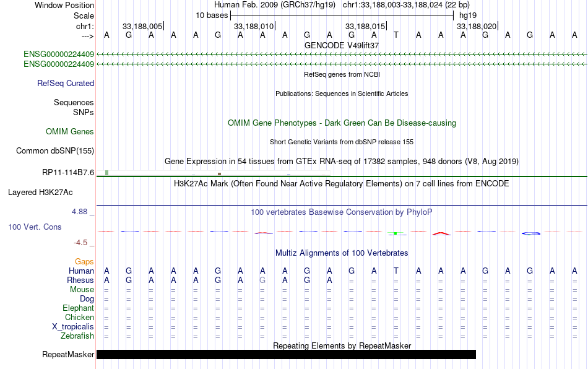588x369 pixels.
Task: Open the OMIM Gene Phenotypes track title
Action: pos(342,123)
